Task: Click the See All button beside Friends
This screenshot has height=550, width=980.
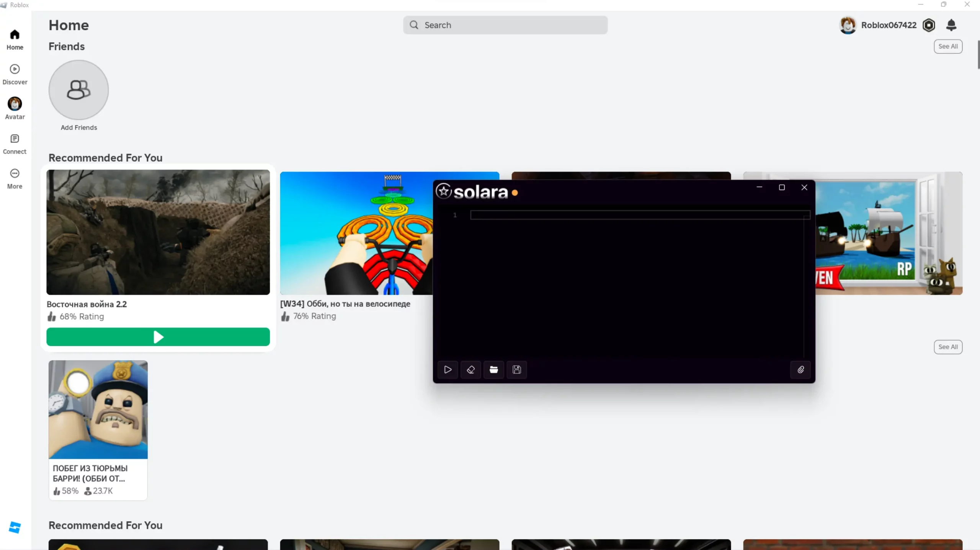Action: click(x=948, y=46)
